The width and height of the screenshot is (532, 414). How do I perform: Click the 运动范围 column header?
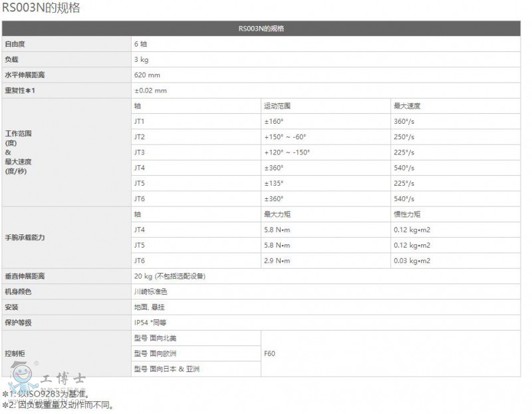pos(277,106)
